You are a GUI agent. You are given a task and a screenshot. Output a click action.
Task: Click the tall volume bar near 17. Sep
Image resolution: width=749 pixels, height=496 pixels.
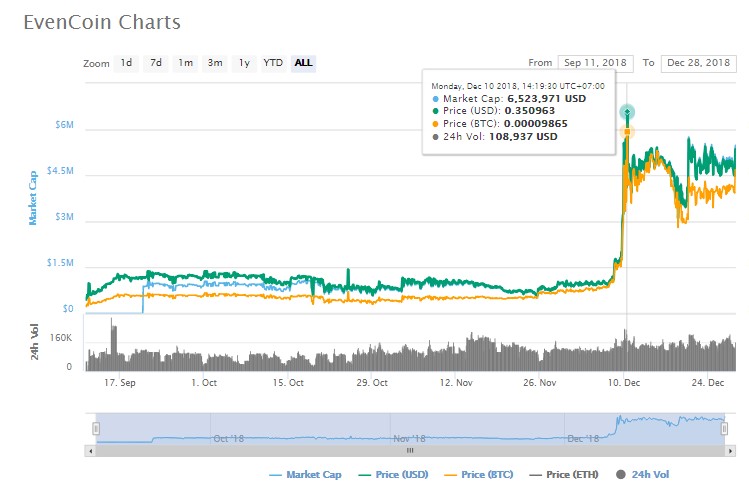click(x=114, y=346)
